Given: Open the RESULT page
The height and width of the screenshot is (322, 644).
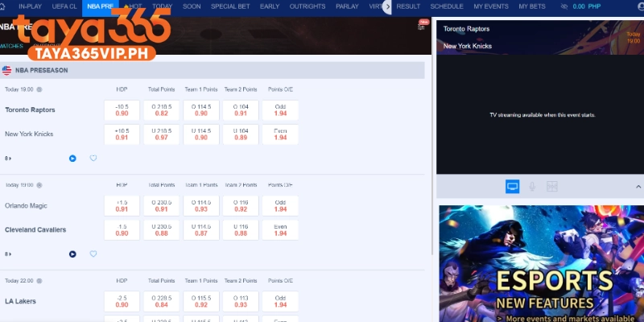Looking at the screenshot, I should pos(408,6).
